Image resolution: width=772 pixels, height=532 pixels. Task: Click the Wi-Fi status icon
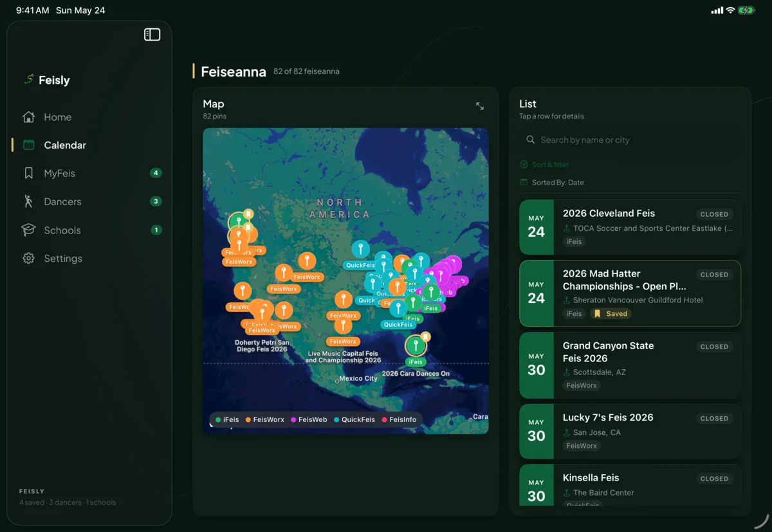(x=730, y=10)
